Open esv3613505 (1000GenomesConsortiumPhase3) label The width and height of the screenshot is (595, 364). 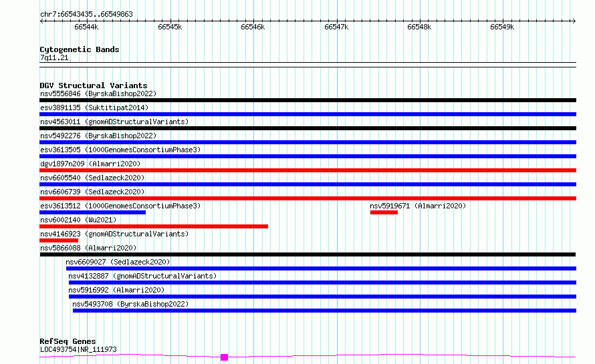click(x=120, y=150)
